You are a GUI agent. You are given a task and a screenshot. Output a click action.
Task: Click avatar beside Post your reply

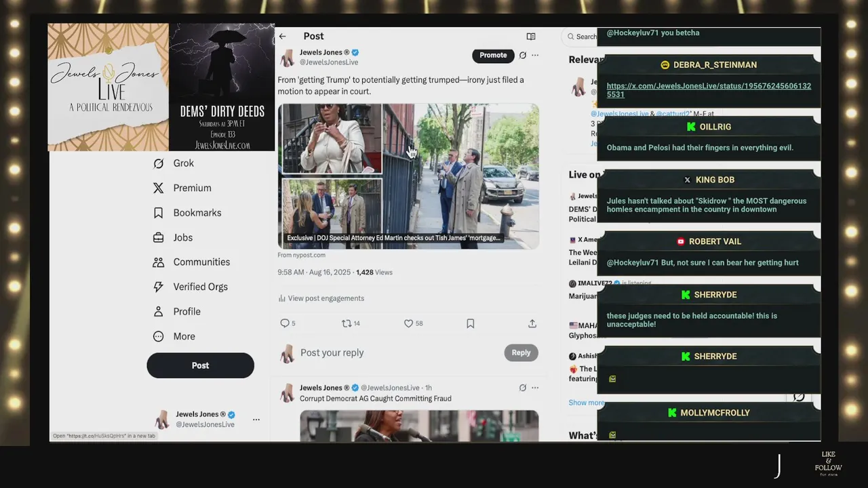(288, 353)
